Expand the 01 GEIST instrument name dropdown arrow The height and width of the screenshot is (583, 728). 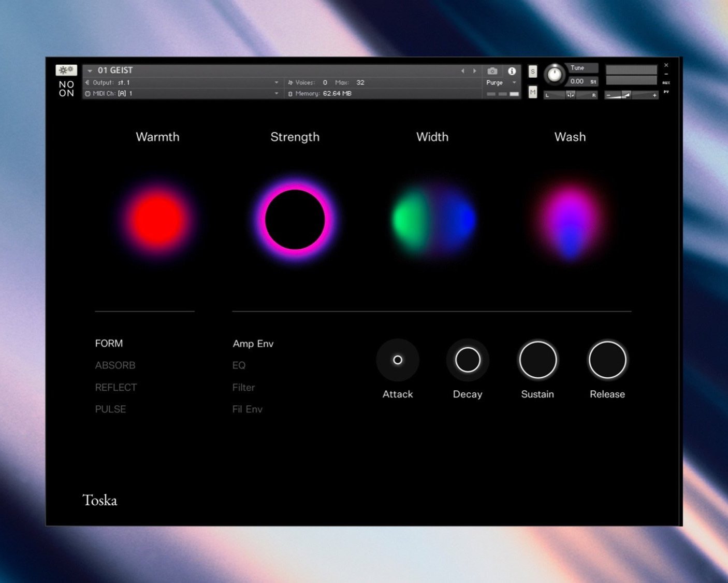(x=90, y=70)
